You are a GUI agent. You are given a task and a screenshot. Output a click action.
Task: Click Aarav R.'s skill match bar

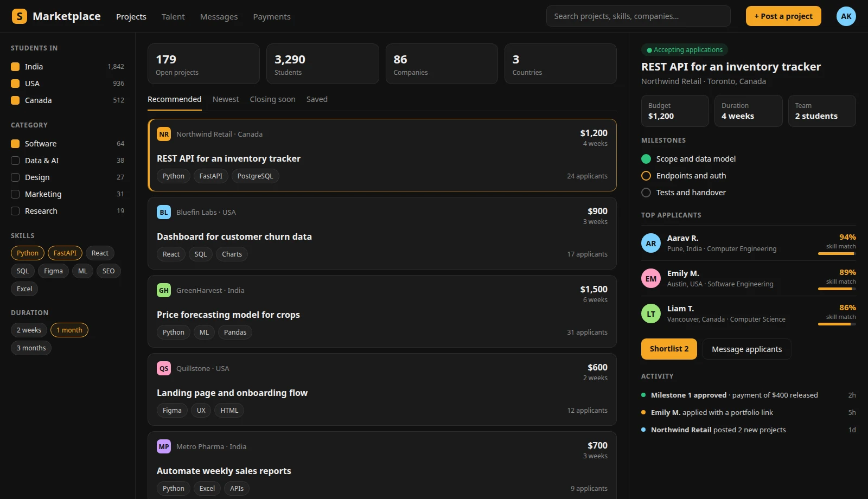coord(837,253)
